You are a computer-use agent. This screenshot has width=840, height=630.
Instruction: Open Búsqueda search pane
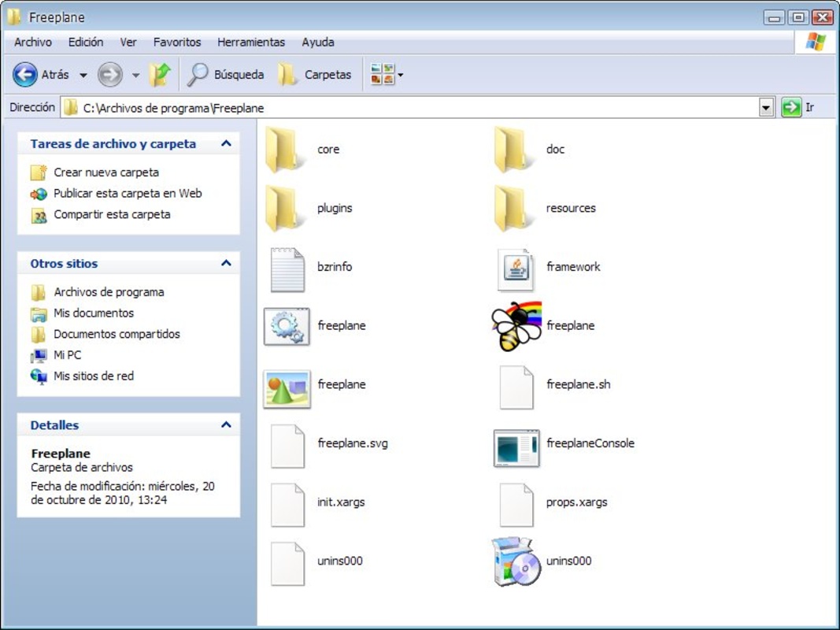pos(225,75)
